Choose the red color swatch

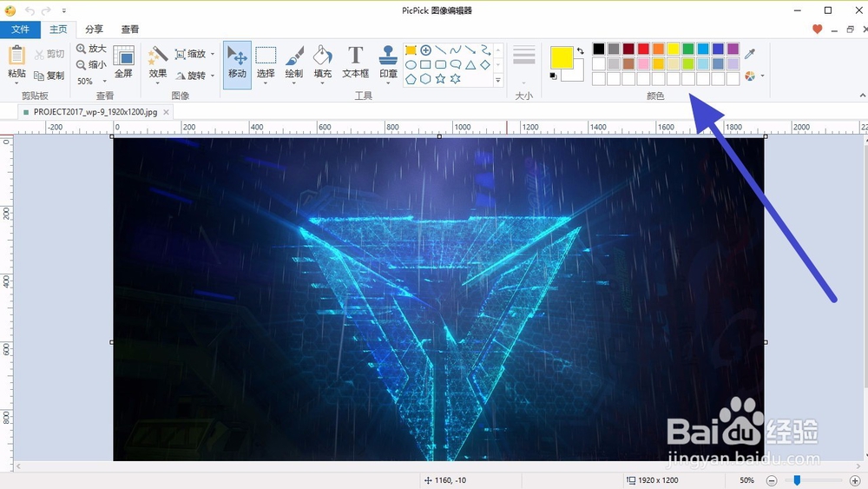click(x=643, y=49)
